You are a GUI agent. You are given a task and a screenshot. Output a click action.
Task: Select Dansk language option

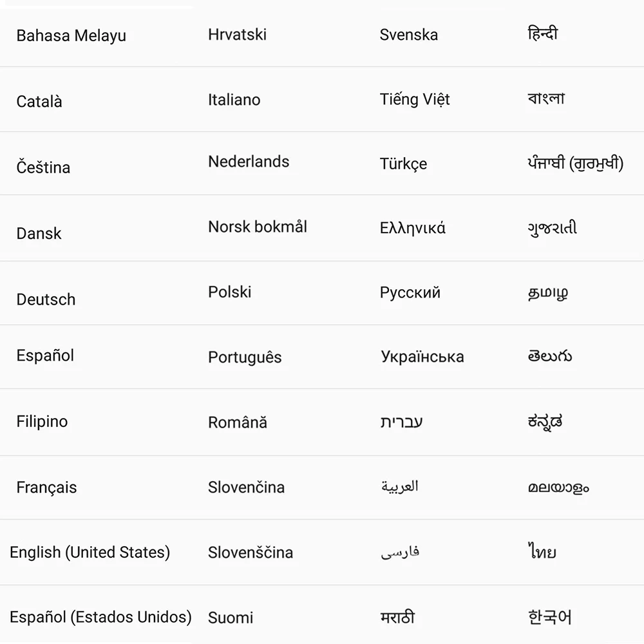(x=39, y=233)
